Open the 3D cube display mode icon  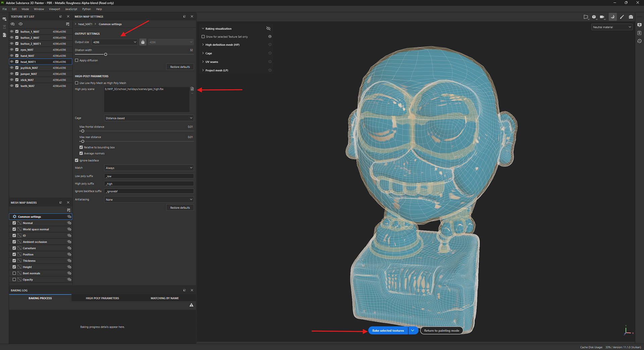pos(594,17)
